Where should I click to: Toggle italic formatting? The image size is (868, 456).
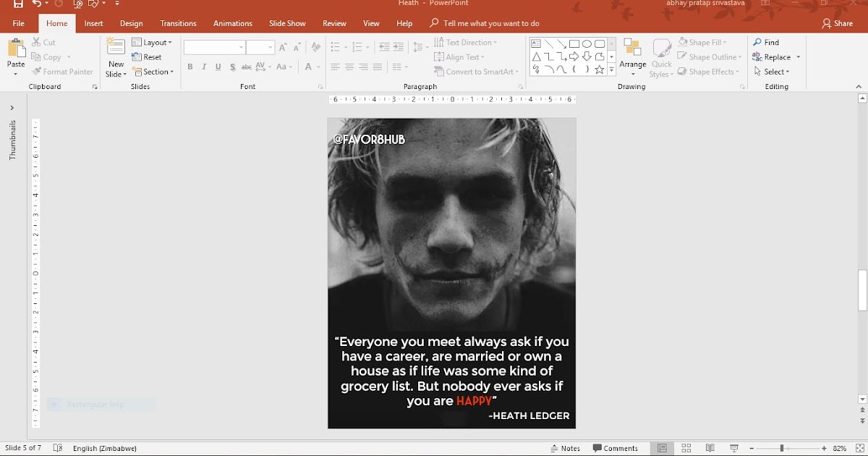coord(203,67)
